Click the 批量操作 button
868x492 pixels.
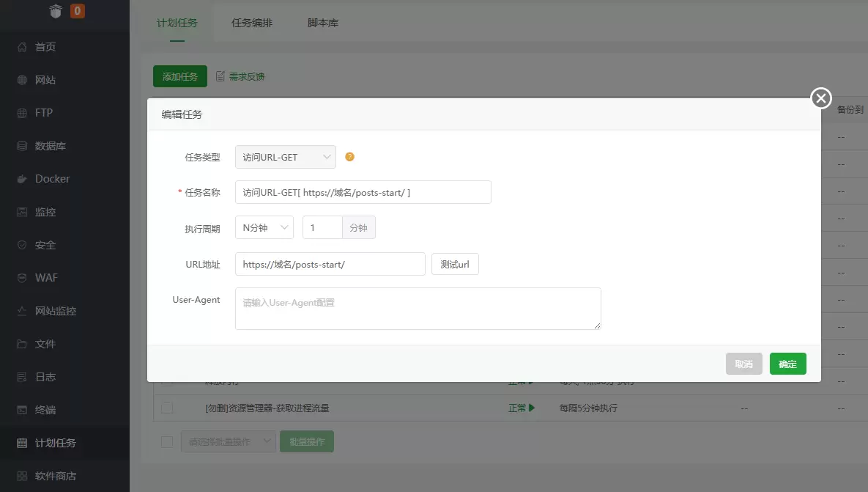coord(307,441)
